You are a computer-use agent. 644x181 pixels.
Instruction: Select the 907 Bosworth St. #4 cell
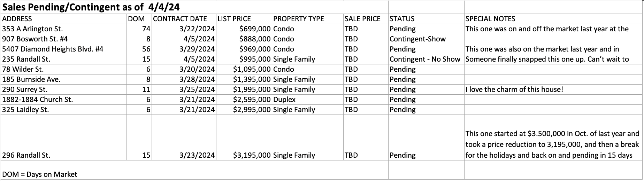64,39
